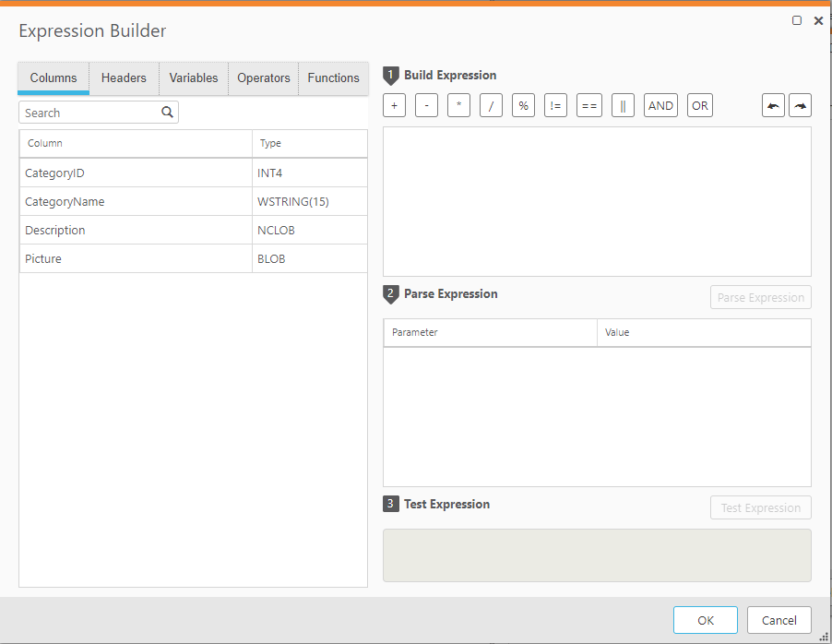Insert the multiplication operator
Image resolution: width=832 pixels, height=644 pixels.
[x=458, y=105]
